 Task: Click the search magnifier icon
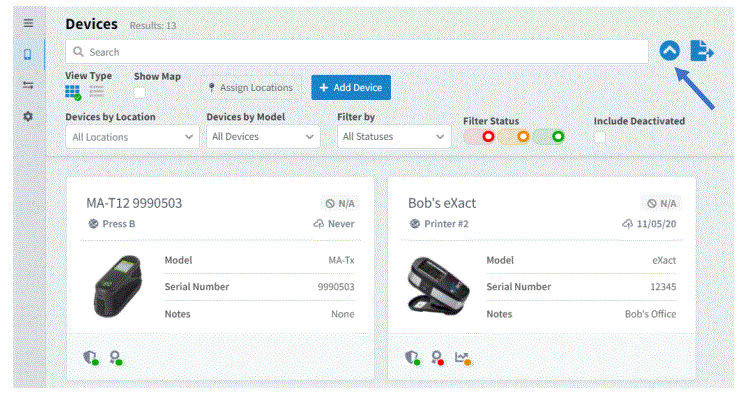tap(78, 52)
